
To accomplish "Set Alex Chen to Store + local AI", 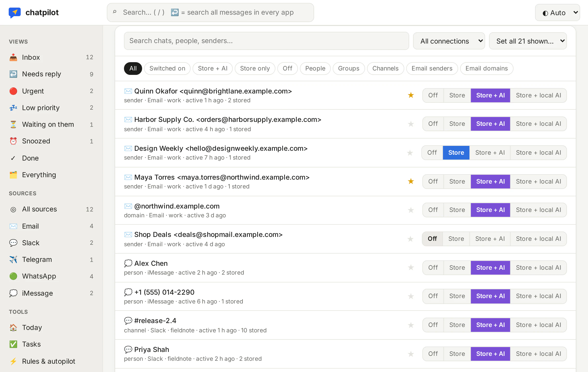I will point(538,267).
